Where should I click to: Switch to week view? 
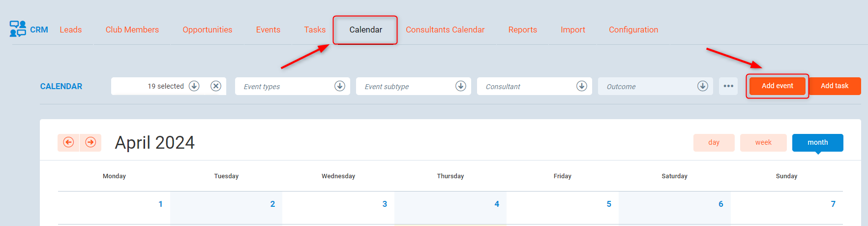763,142
